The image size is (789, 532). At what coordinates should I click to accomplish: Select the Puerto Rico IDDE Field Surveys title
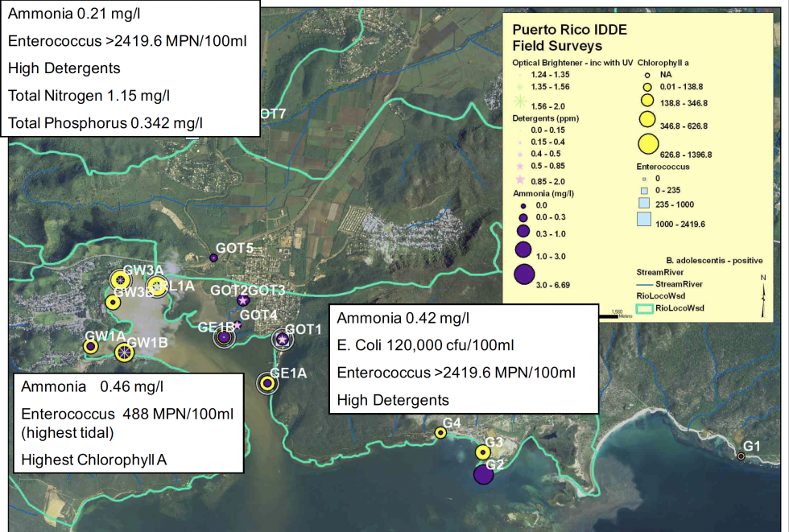[x=570, y=37]
